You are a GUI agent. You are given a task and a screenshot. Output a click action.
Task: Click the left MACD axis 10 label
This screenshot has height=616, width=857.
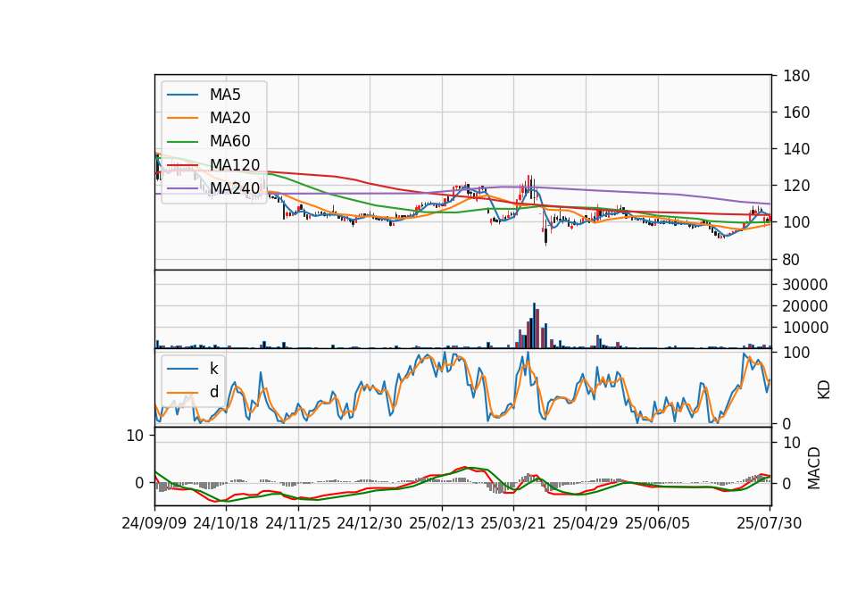point(135,436)
